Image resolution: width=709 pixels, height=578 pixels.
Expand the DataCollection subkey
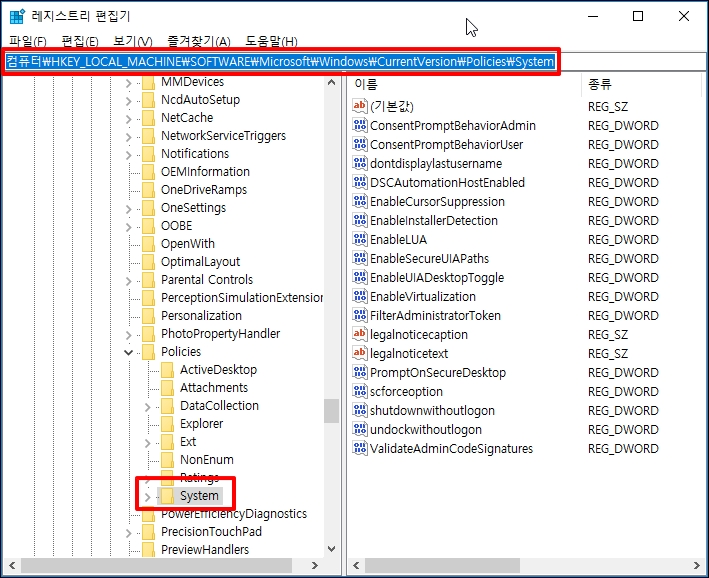point(147,407)
